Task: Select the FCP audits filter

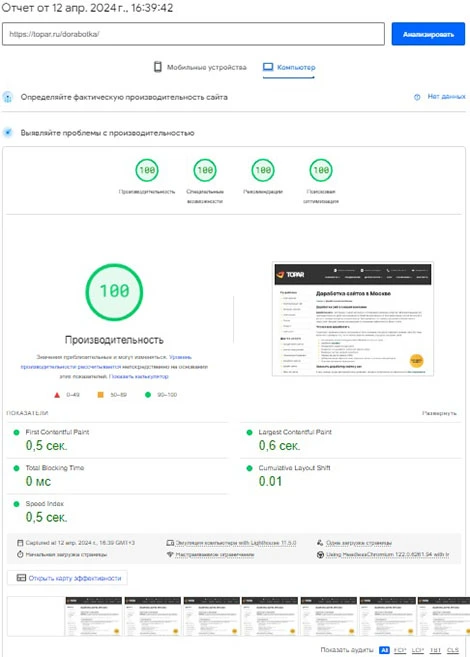Action: click(400, 650)
